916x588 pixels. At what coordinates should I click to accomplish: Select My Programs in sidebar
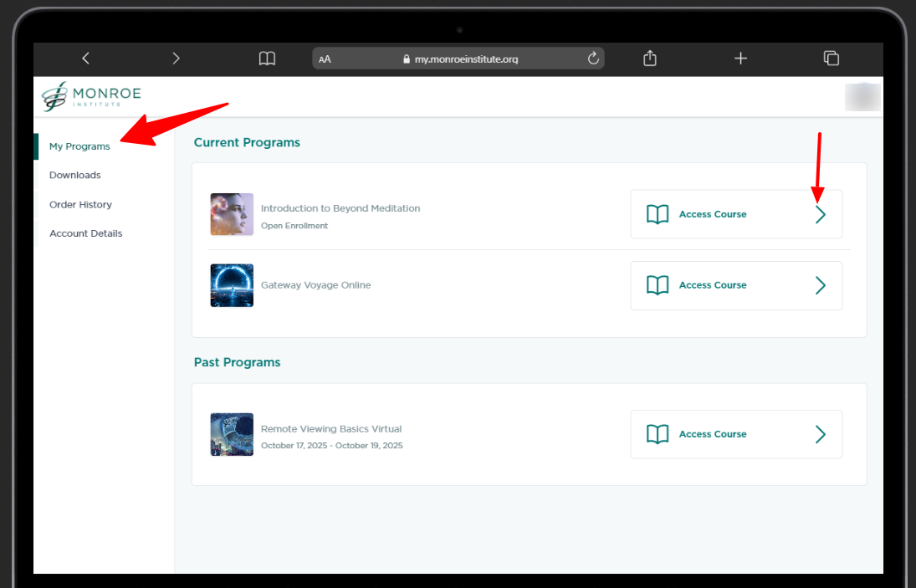click(79, 146)
